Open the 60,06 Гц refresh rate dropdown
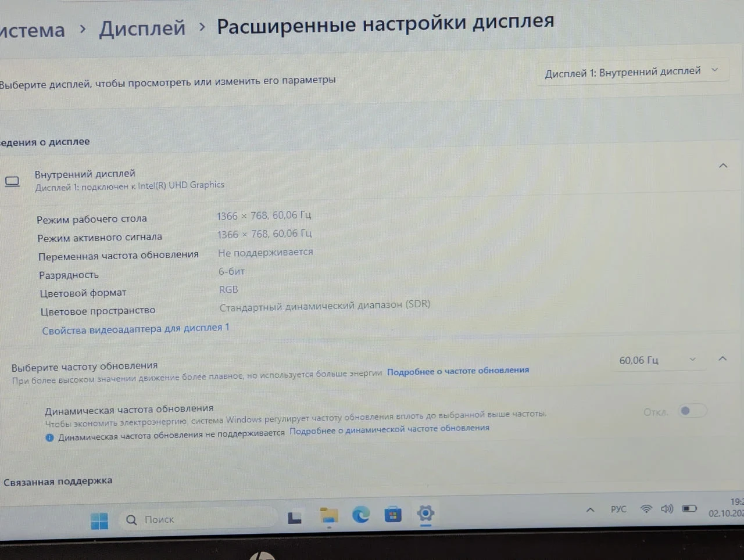The image size is (744, 560). [x=657, y=360]
